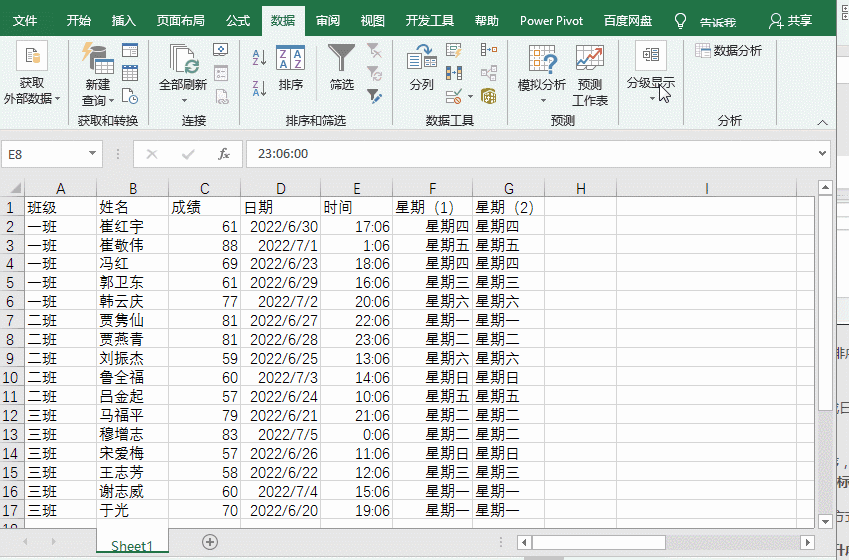
Task: Click horizontal scrollbar left arrow
Action: pos(524,542)
